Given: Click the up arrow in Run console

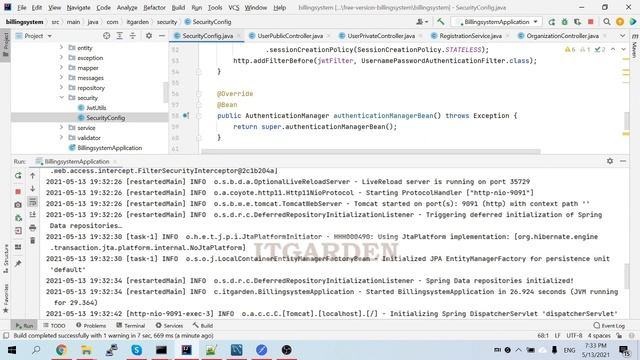Looking at the screenshot, I should (x=33, y=176).
